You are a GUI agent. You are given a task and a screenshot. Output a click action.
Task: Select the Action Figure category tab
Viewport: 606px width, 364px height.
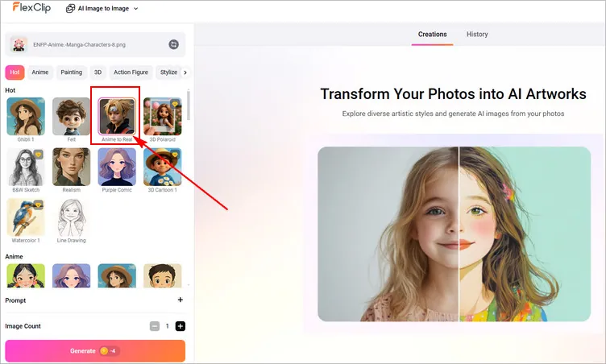tap(131, 72)
